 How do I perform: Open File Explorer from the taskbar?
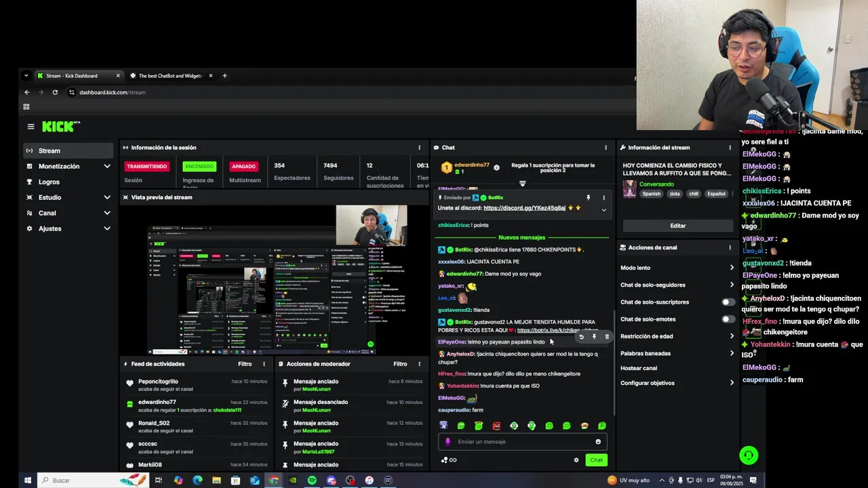216,481
